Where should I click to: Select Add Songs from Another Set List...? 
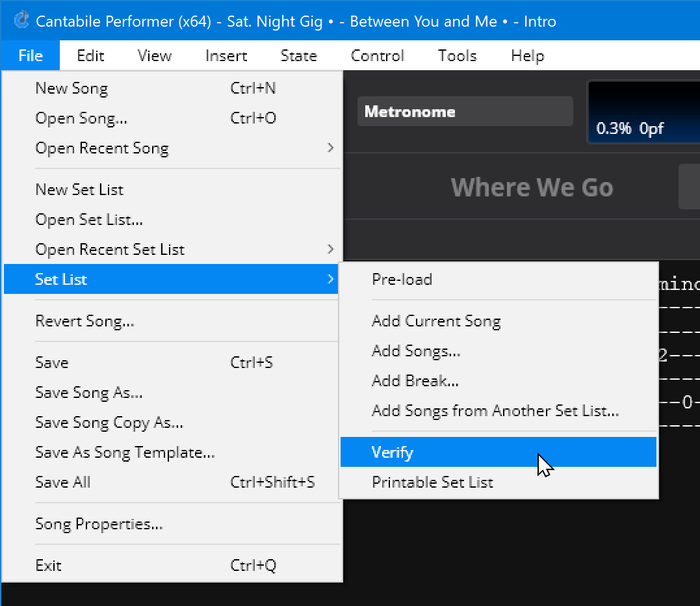tap(499, 411)
